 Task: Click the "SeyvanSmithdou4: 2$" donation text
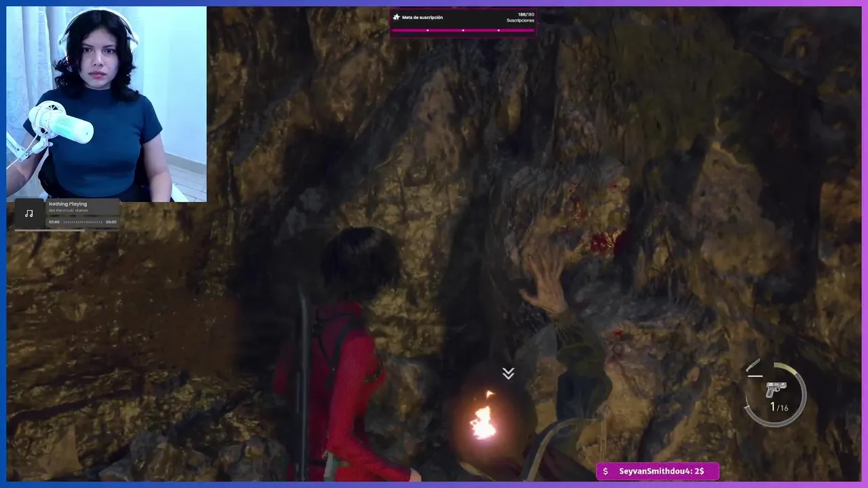(662, 471)
